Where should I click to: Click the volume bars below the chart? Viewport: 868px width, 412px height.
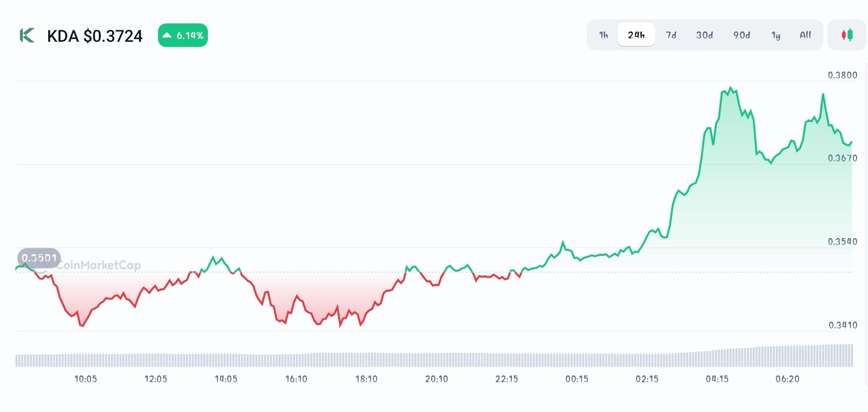tap(434, 356)
